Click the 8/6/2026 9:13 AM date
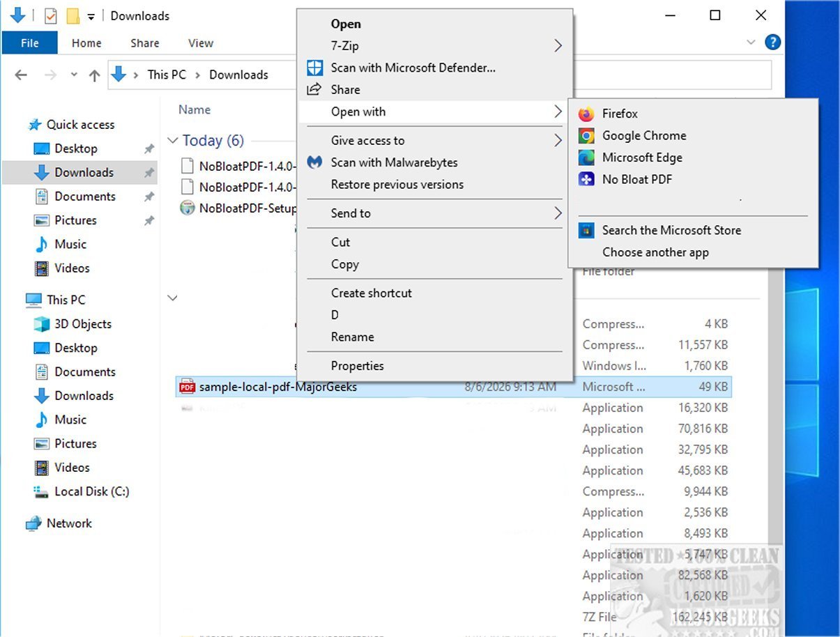The height and width of the screenshot is (637, 840). tap(510, 387)
